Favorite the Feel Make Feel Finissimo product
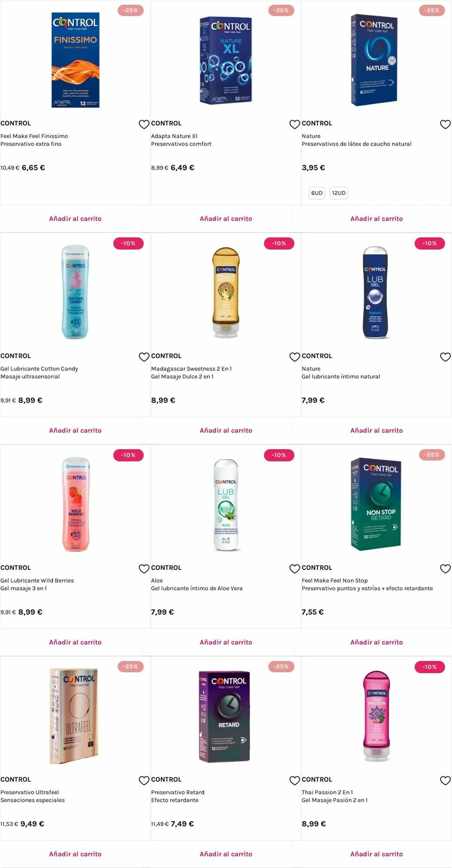The height and width of the screenshot is (868, 452). pos(144,124)
